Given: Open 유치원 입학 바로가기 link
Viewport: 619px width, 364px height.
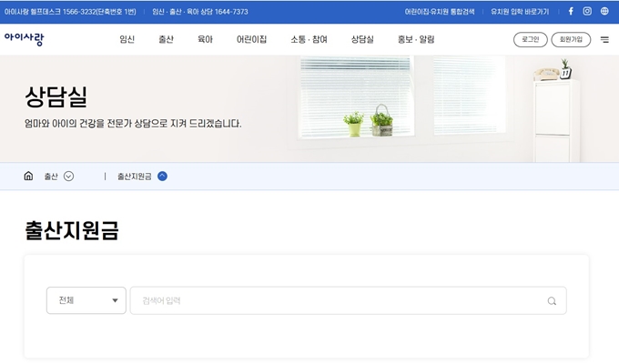Looking at the screenshot, I should point(520,12).
